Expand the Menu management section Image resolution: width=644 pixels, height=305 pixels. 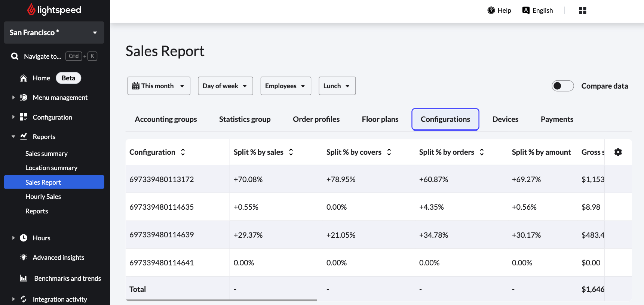13,98
